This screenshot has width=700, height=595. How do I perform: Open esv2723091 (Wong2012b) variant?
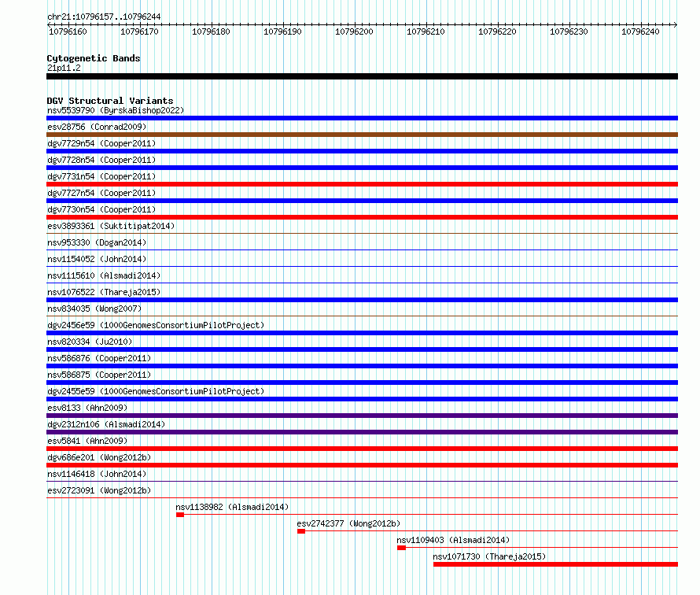click(99, 490)
